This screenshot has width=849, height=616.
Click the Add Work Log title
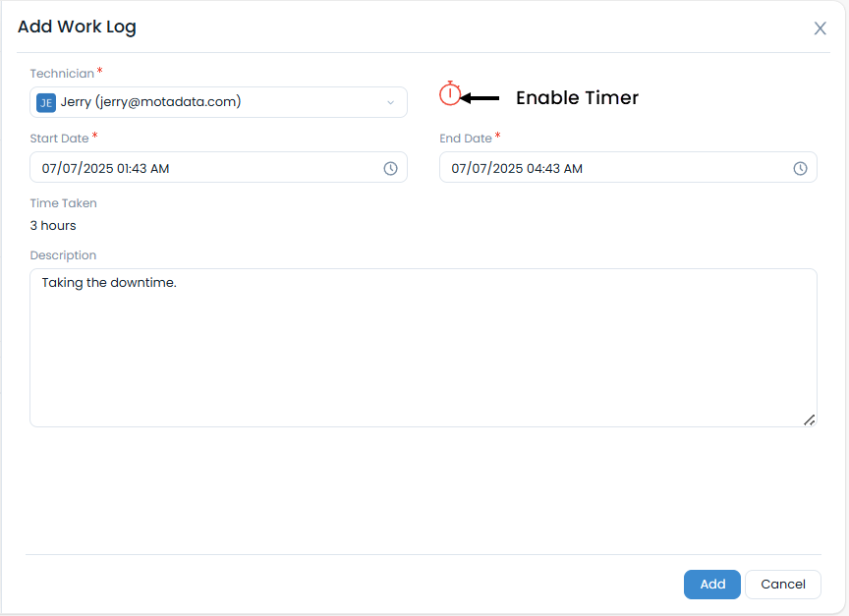click(x=77, y=28)
